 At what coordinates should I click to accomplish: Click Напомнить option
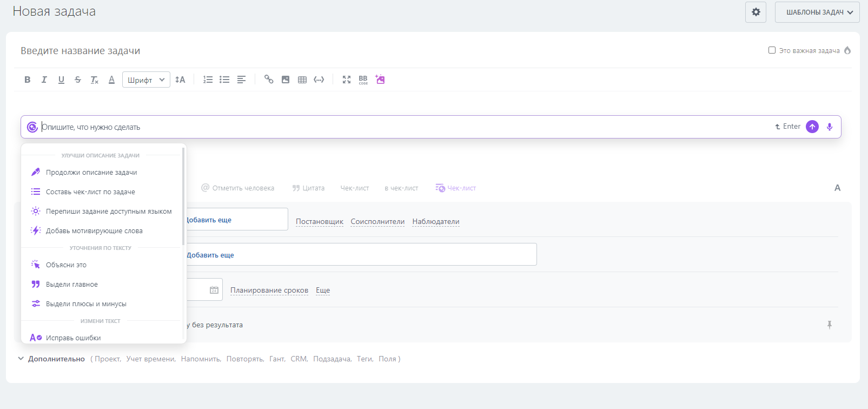coord(201,359)
